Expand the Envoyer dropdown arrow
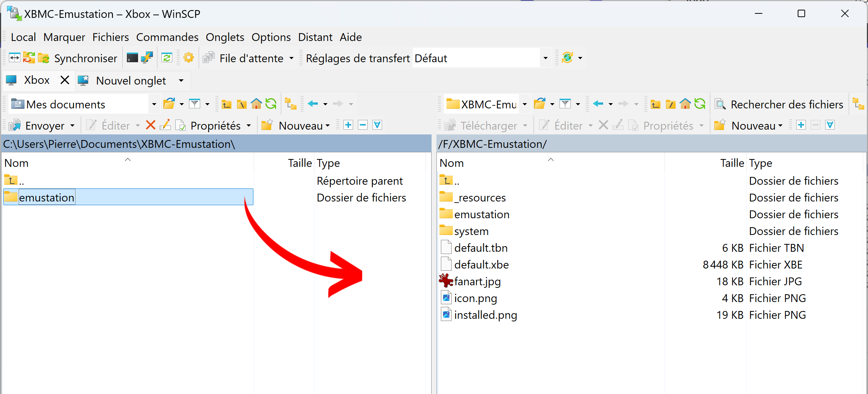 [72, 125]
